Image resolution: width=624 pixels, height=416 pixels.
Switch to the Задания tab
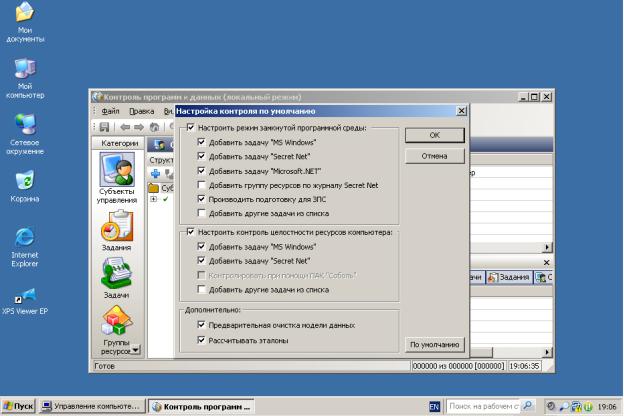pos(509,277)
